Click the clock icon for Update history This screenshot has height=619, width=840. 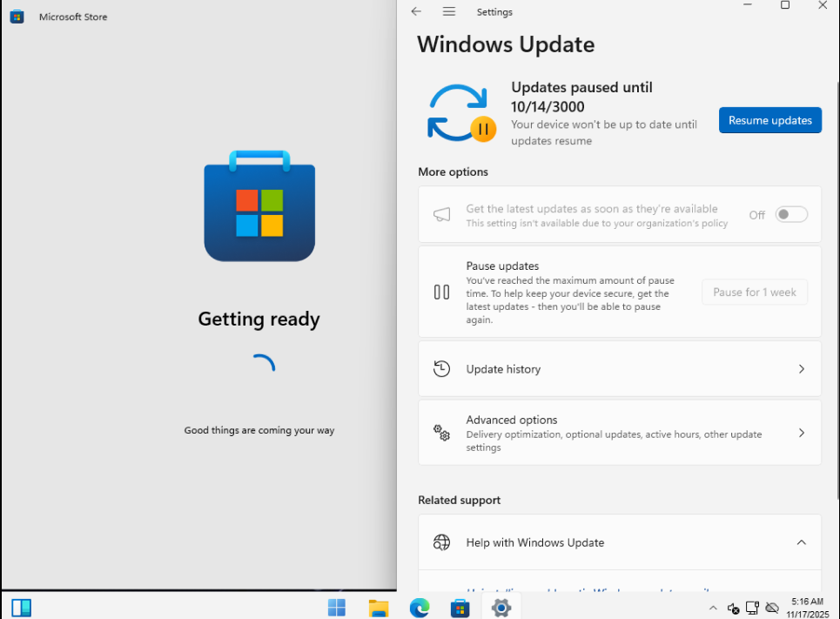pos(441,369)
